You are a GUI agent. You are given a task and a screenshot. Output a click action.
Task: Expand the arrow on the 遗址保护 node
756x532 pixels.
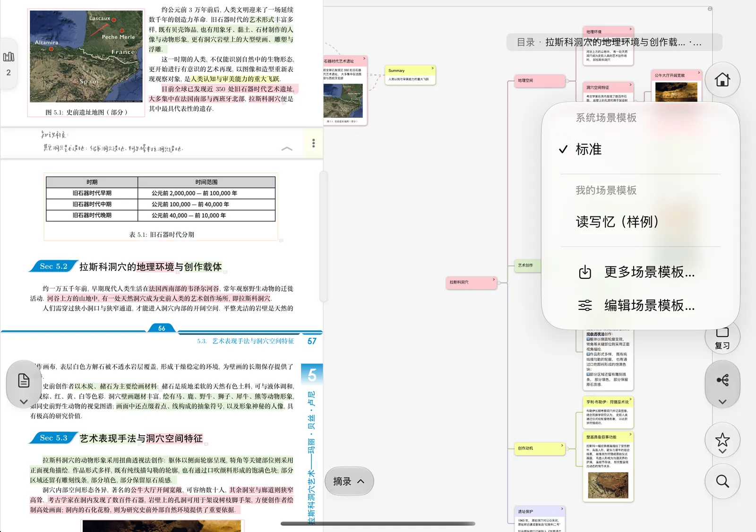click(562, 509)
